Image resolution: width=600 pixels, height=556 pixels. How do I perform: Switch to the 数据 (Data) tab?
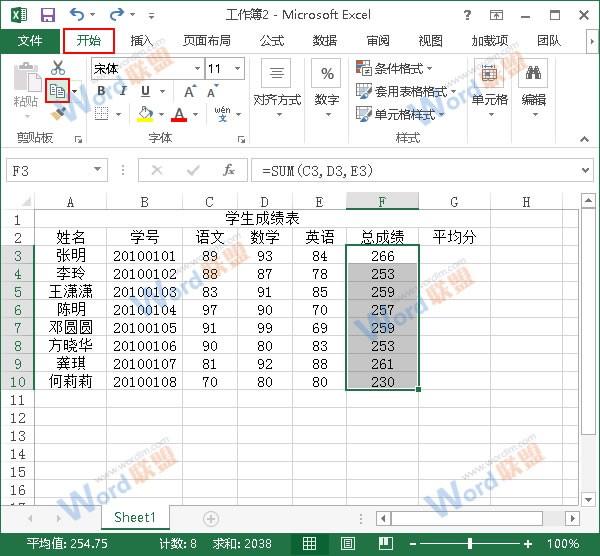pyautogui.click(x=325, y=41)
